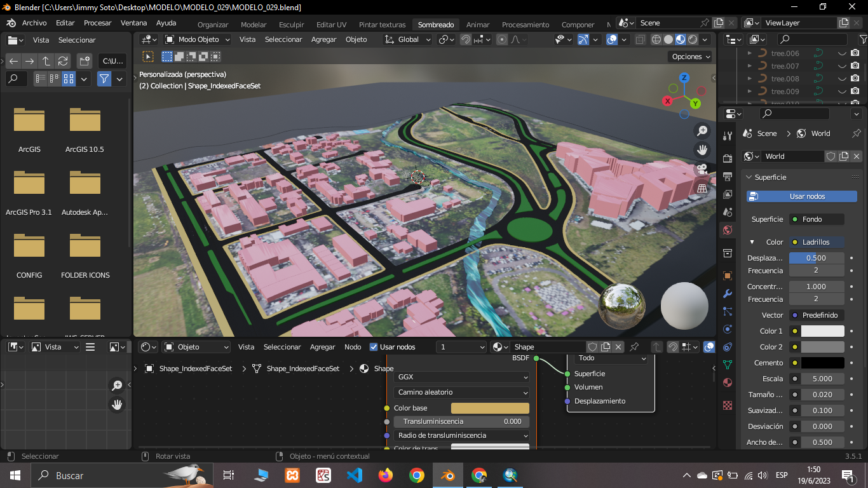Click the 'Predefinido' vector button

pos(817,315)
